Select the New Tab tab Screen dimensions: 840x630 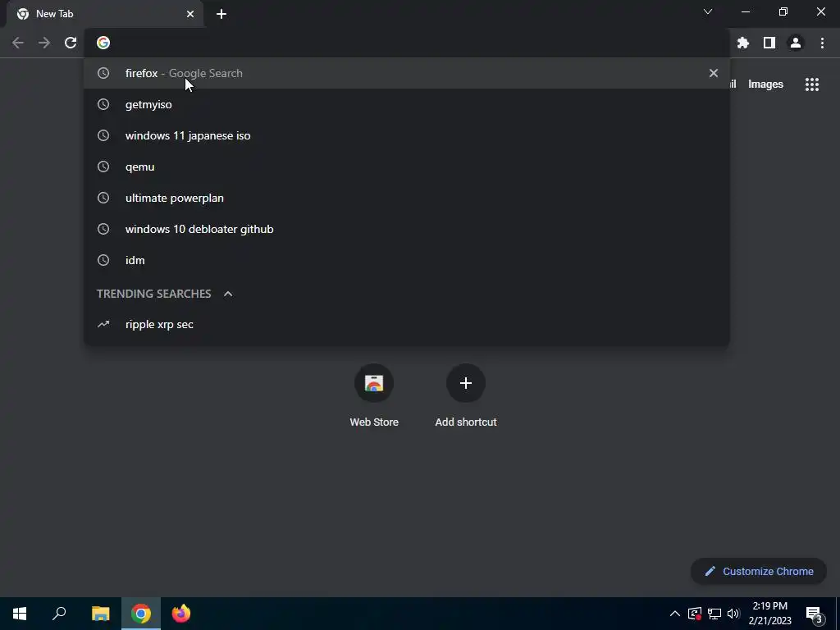pos(104,14)
